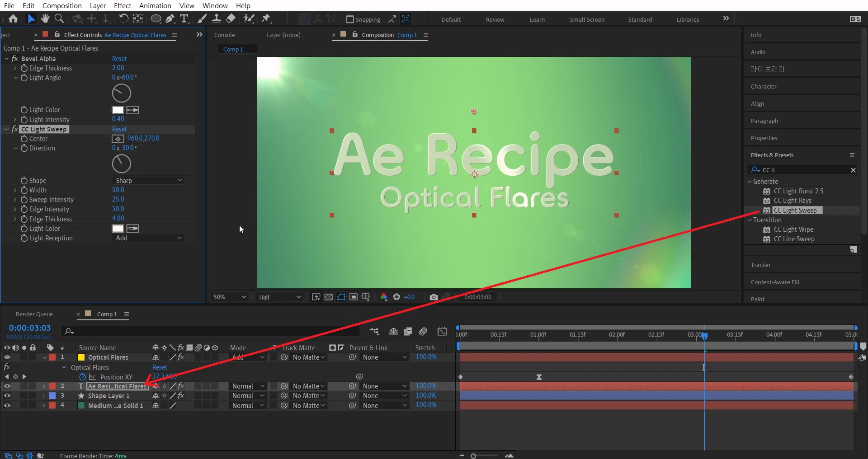Open the File menu
Screen dimensions: 868x459
tap(9, 5)
